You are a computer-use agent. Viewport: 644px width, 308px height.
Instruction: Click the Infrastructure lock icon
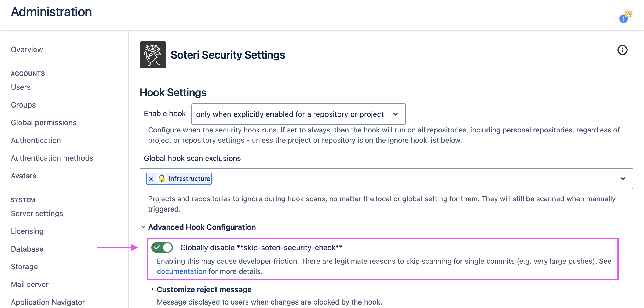[x=162, y=179]
